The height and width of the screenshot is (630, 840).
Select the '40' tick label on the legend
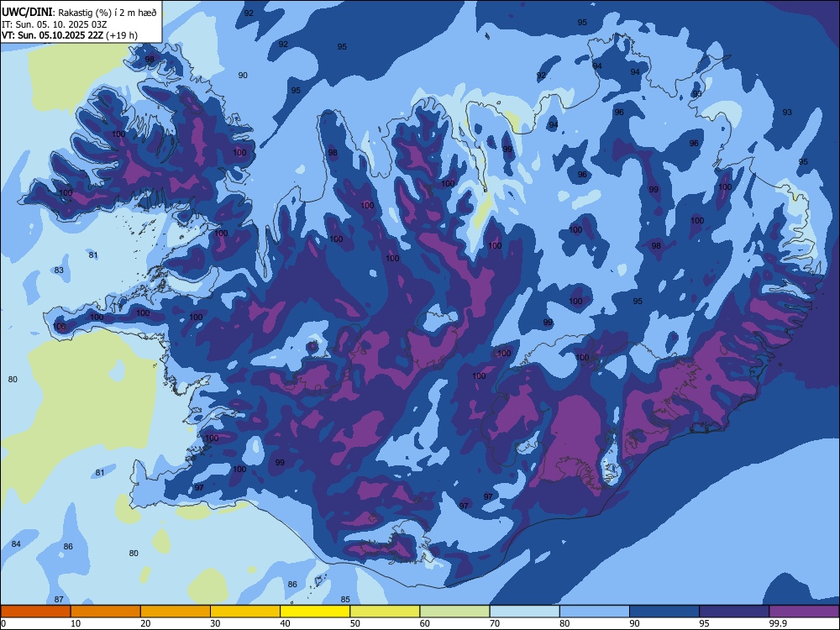[285, 623]
